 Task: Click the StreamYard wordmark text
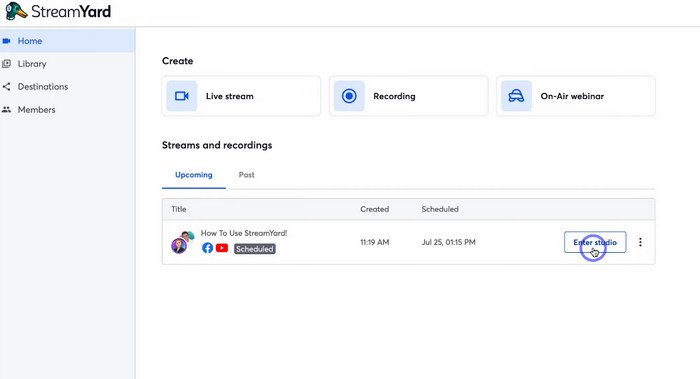[x=71, y=12]
